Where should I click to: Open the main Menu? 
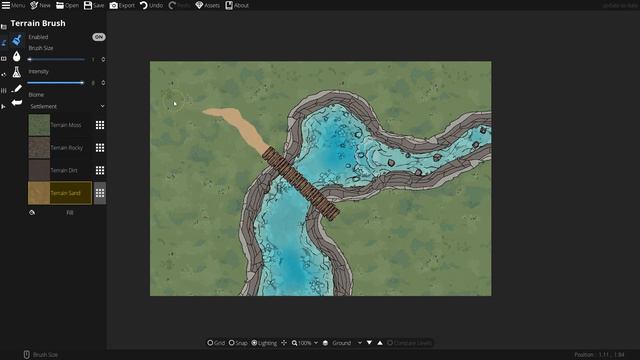pyautogui.click(x=13, y=5)
